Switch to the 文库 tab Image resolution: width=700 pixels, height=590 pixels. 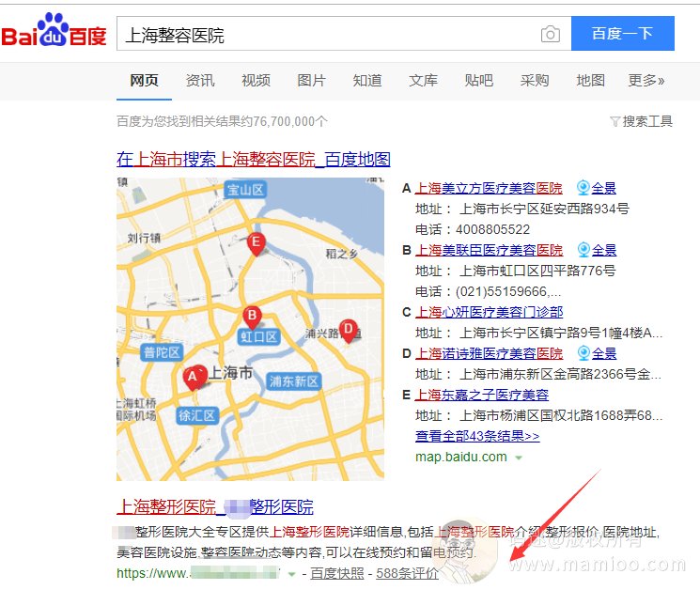coord(423,81)
